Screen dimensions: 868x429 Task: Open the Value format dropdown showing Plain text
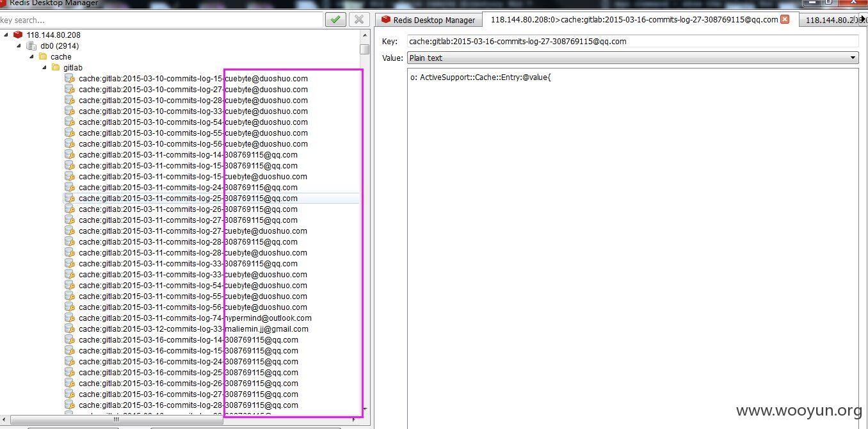[x=632, y=58]
